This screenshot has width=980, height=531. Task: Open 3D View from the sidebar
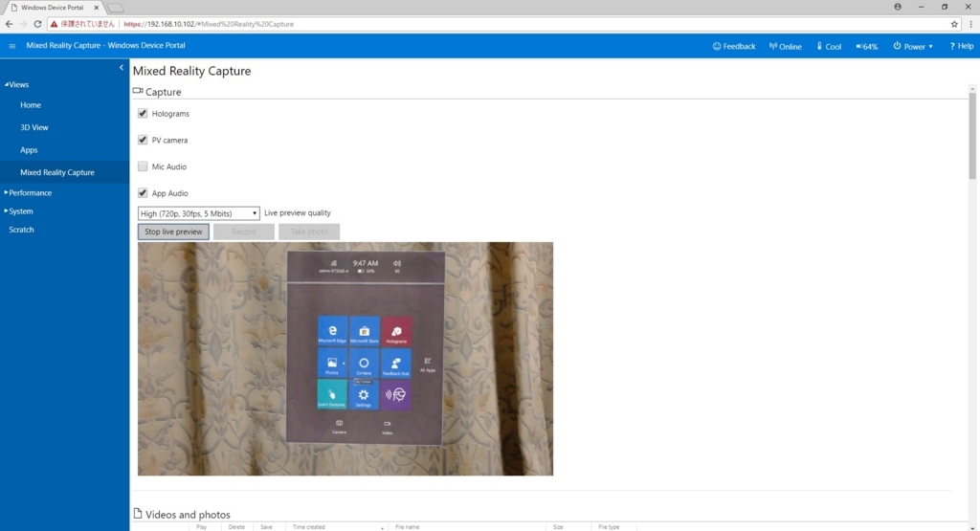34,127
